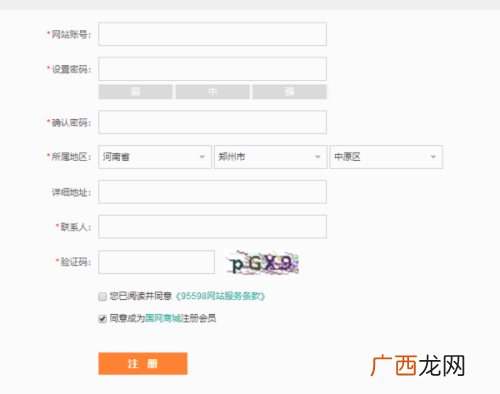Uncheck the 同意成为国网商城注册会员 checkbox
The height and width of the screenshot is (394, 500).
click(102, 319)
